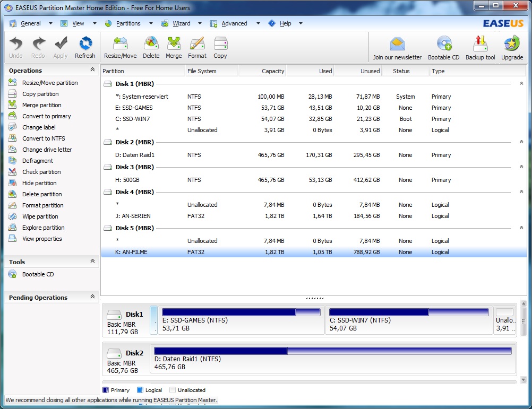Image resolution: width=532 pixels, height=409 pixels.
Task: Select Convert to primary operation
Action: pyautogui.click(x=40, y=116)
